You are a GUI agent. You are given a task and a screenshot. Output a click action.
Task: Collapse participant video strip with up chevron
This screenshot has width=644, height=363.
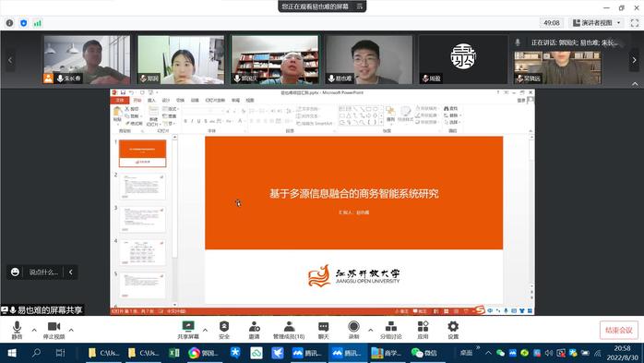(x=635, y=84)
